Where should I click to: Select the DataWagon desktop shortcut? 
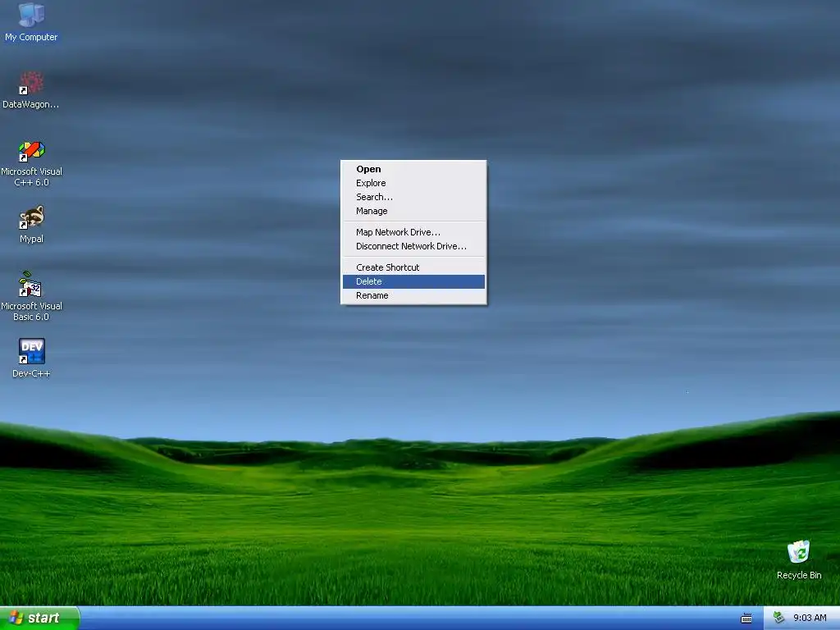[x=31, y=89]
